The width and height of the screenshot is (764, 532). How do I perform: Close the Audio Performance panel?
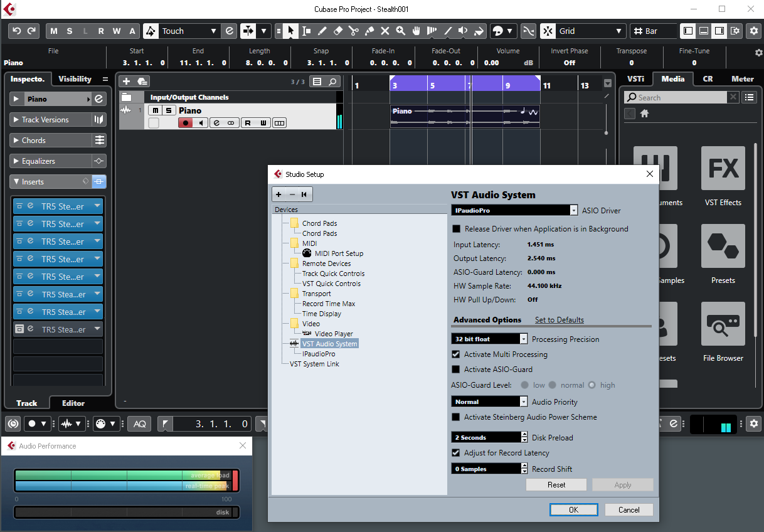[x=243, y=446]
